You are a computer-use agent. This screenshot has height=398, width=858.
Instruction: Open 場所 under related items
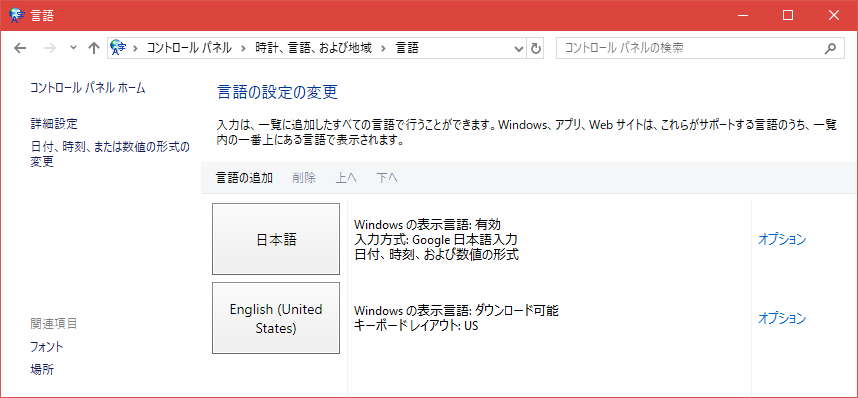coord(42,370)
